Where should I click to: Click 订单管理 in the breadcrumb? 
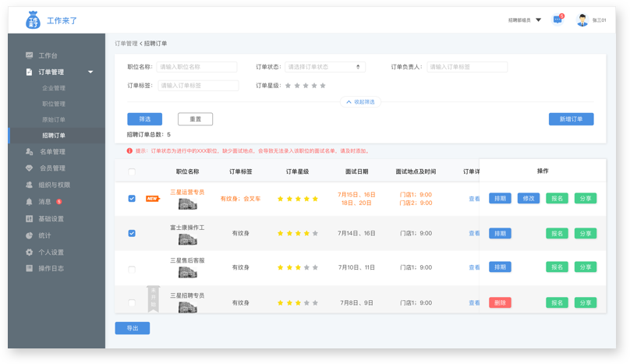(x=126, y=44)
